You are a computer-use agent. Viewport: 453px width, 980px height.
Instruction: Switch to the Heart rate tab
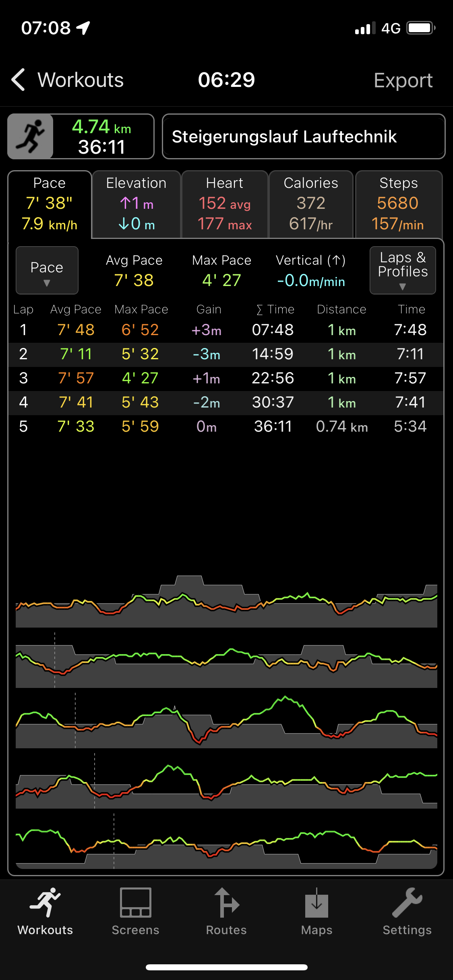point(225,204)
